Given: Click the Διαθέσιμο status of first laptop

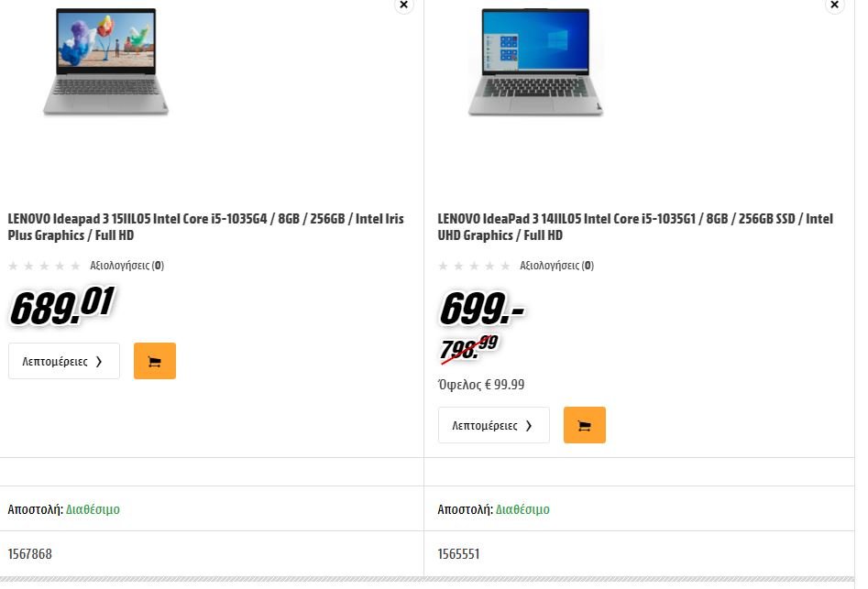Looking at the screenshot, I should click(93, 509).
